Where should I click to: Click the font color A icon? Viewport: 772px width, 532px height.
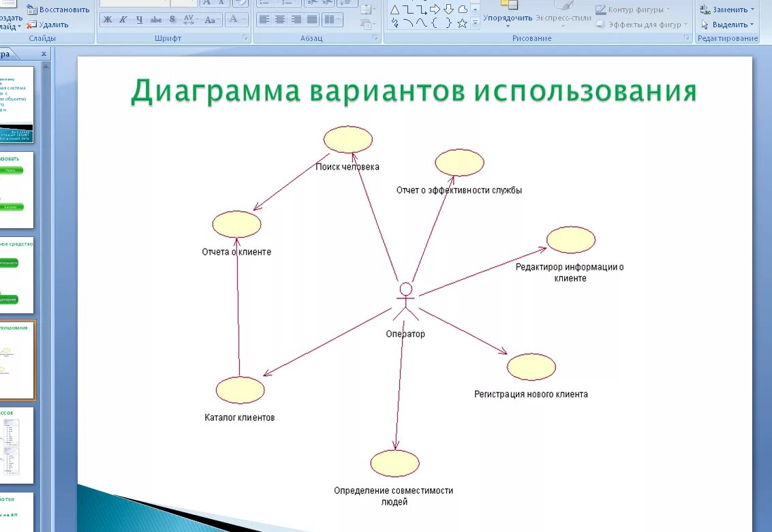(233, 19)
